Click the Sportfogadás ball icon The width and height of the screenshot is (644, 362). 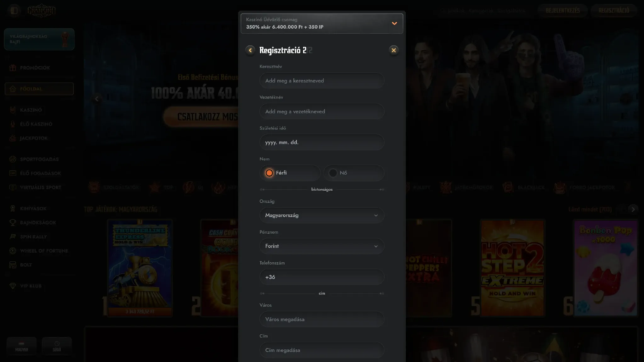tap(13, 159)
